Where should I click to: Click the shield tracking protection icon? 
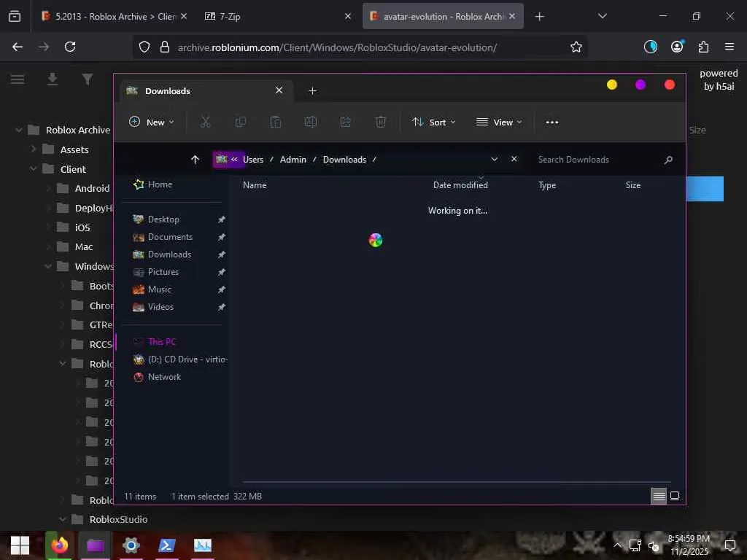(144, 47)
